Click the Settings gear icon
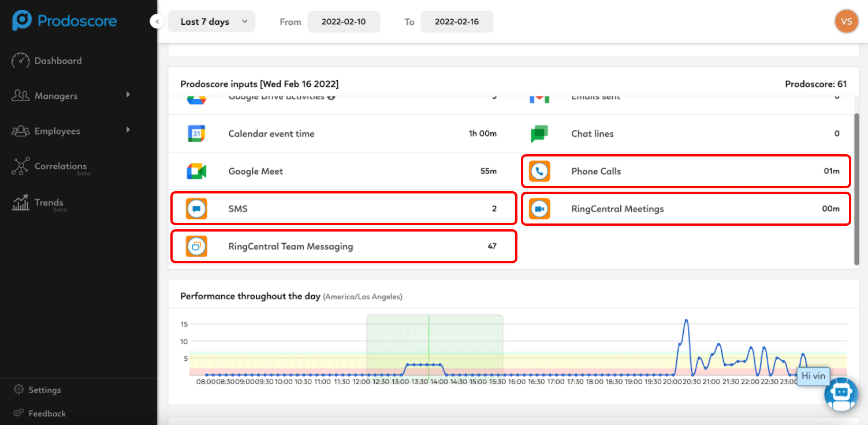Image resolution: width=868 pixels, height=425 pixels. pyautogui.click(x=18, y=390)
